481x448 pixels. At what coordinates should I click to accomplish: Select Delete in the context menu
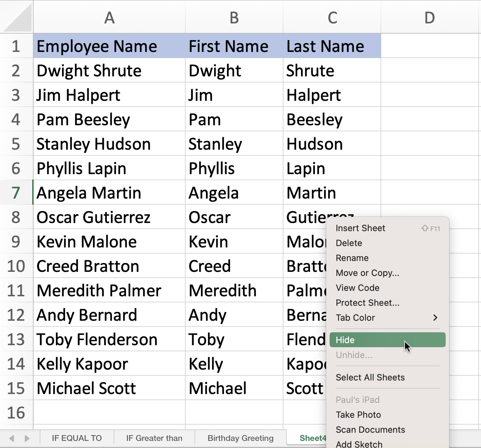(x=387, y=243)
